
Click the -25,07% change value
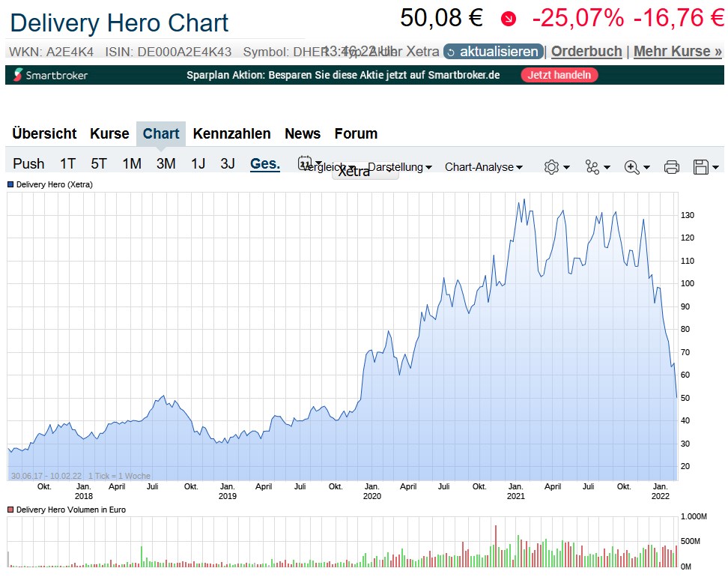(x=578, y=18)
